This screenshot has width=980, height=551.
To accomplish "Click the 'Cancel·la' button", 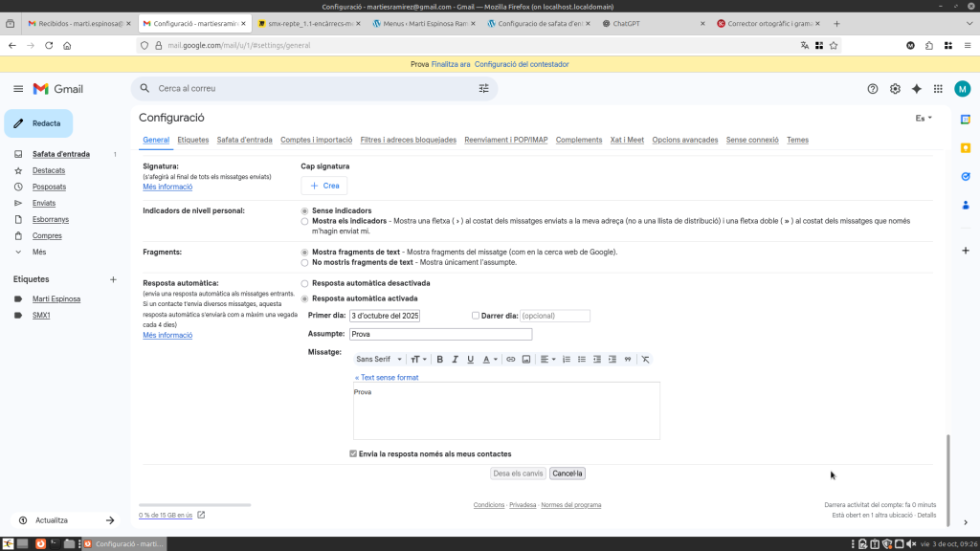I will point(568,474).
